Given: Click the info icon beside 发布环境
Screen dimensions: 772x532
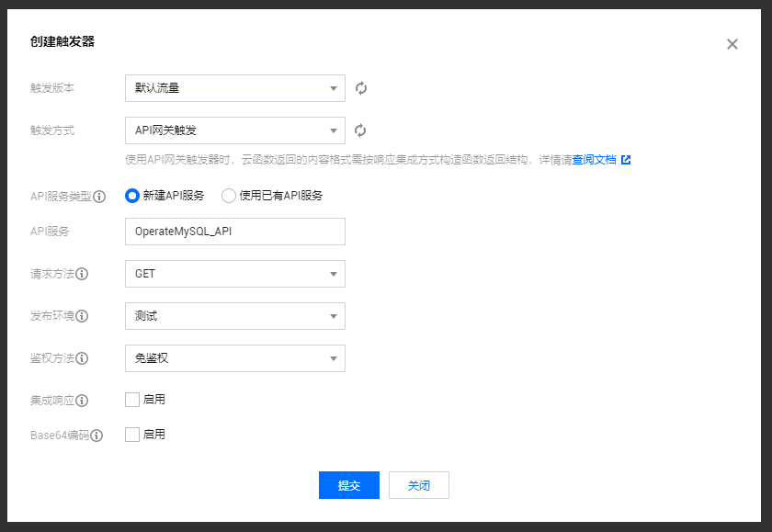Looking at the screenshot, I should click(83, 315).
